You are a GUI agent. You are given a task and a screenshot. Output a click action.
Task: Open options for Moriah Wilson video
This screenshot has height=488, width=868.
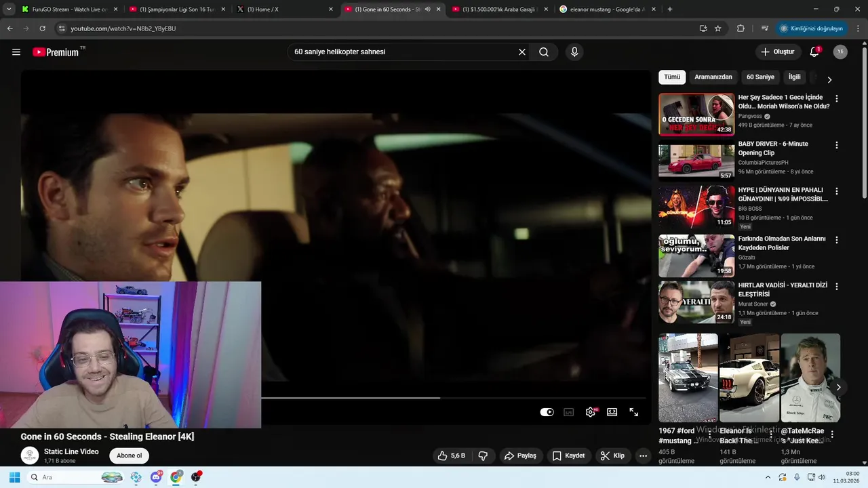tap(836, 99)
